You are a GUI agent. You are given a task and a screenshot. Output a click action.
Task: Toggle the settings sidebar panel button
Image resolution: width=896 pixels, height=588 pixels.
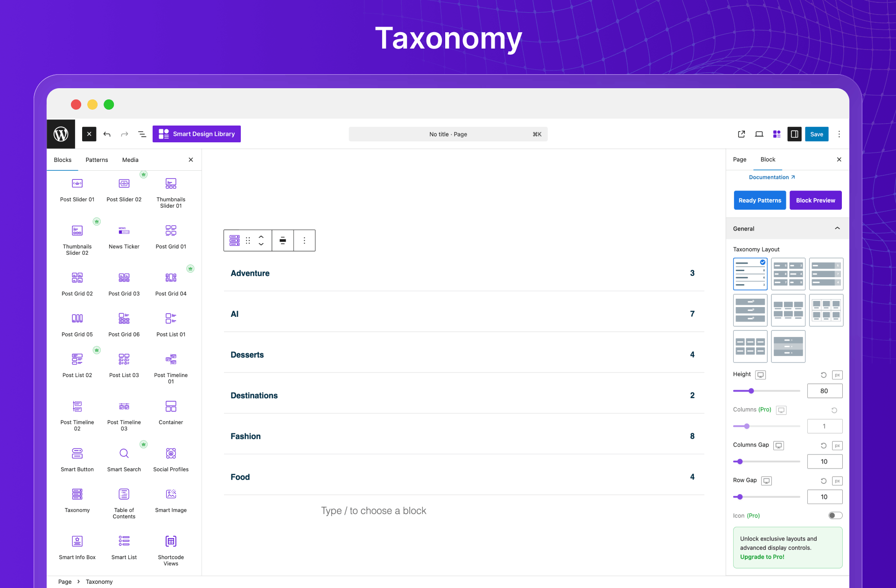point(794,134)
